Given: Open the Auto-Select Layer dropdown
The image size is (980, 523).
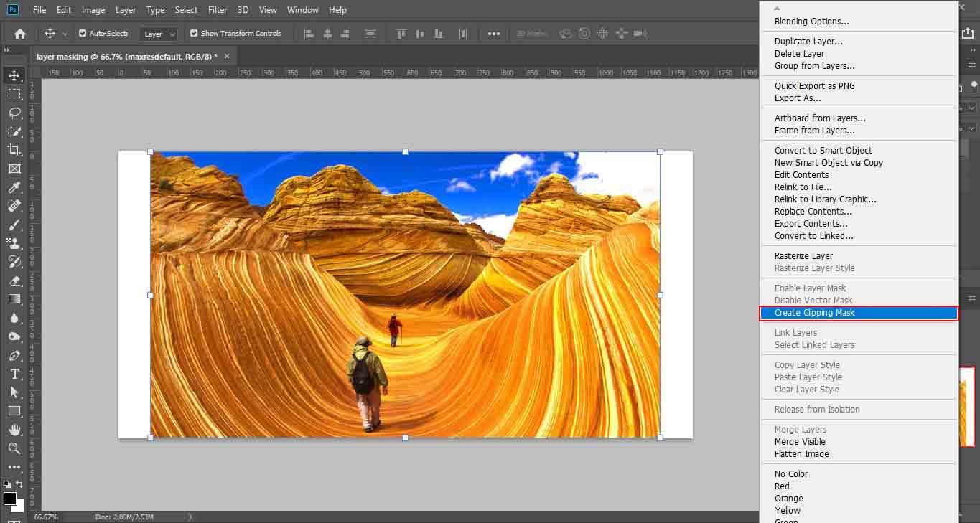Looking at the screenshot, I should coord(159,34).
